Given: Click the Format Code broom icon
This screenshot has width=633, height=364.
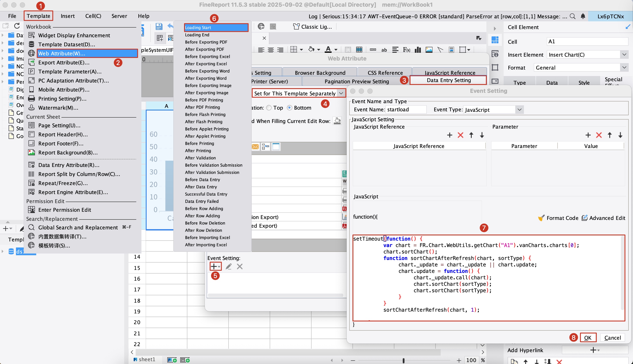Looking at the screenshot, I should click(541, 218).
